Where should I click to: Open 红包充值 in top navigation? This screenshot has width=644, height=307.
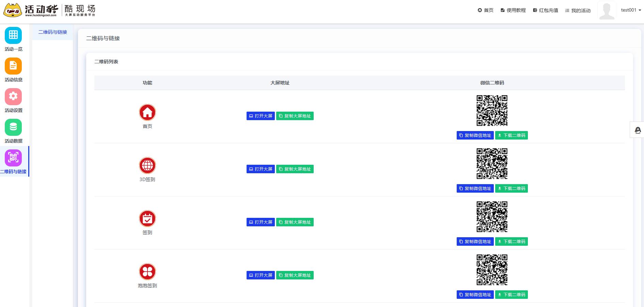546,10
